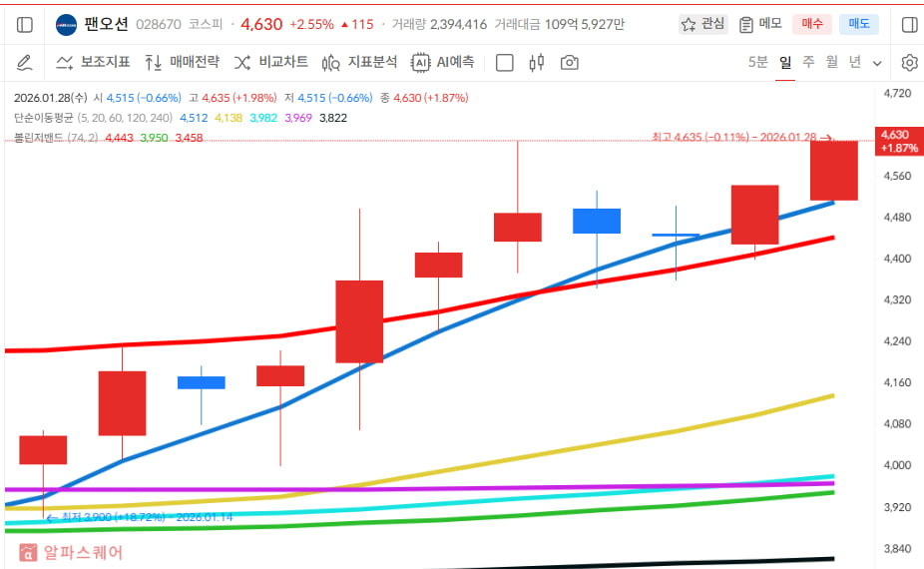924x569 pixels.
Task: Change chart type with candlestick icon
Action: pyautogui.click(x=537, y=63)
